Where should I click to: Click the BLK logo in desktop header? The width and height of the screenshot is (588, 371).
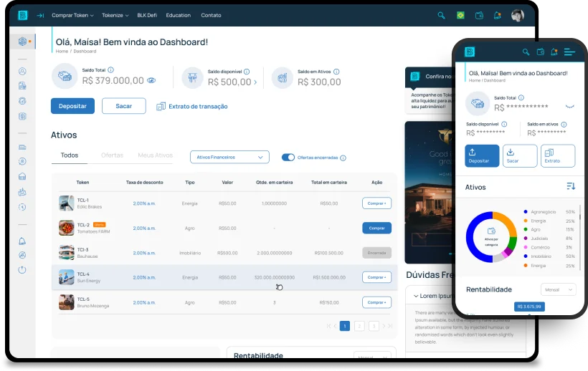23,15
